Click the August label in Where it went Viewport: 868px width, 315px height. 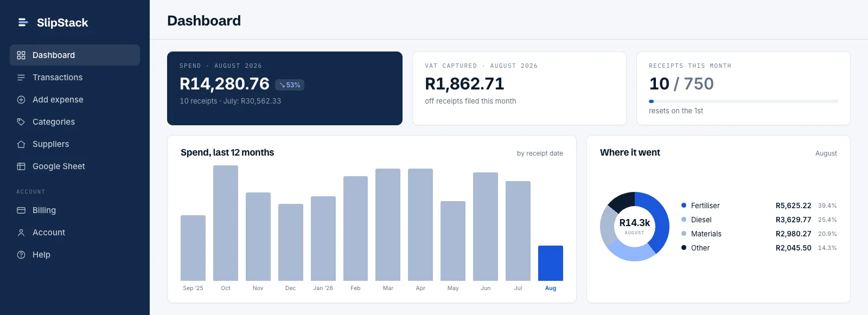coord(826,153)
